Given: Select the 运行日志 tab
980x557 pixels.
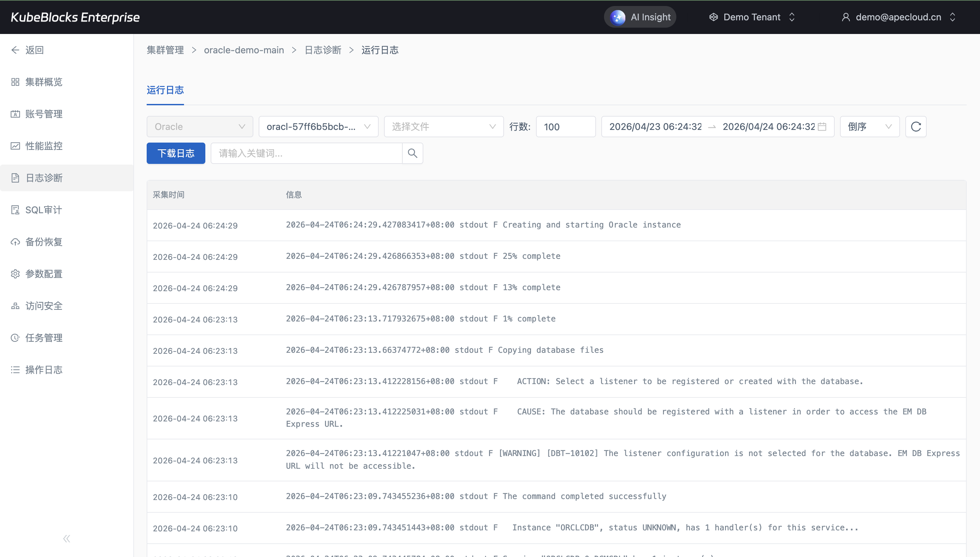Looking at the screenshot, I should tap(165, 90).
